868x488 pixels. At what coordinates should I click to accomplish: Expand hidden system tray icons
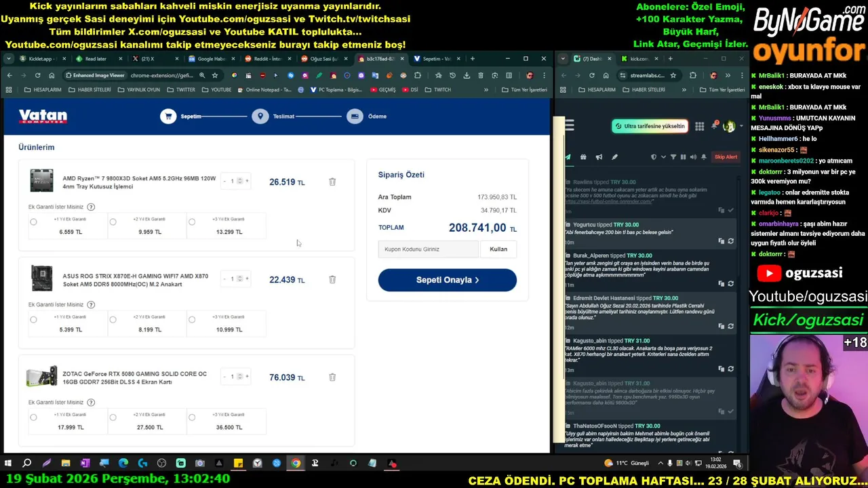pyautogui.click(x=660, y=464)
